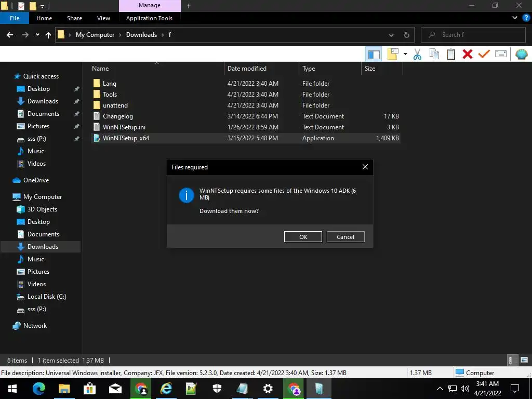532x399 pixels.
Task: Refresh the current folder
Action: point(406,35)
